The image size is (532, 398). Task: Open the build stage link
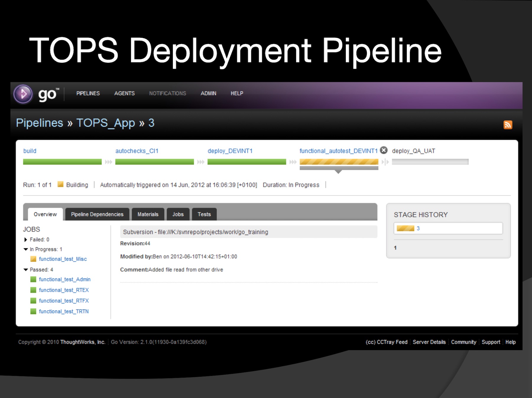point(30,151)
